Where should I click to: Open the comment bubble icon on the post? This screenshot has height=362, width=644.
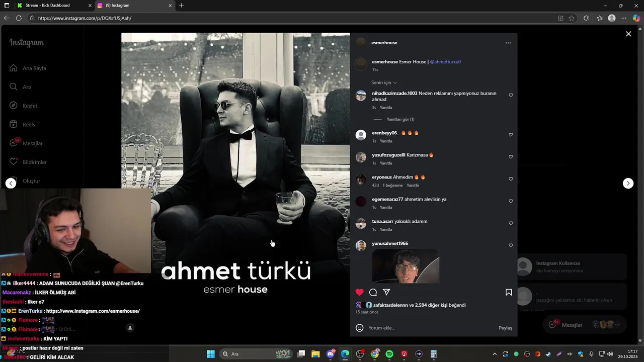373,292
